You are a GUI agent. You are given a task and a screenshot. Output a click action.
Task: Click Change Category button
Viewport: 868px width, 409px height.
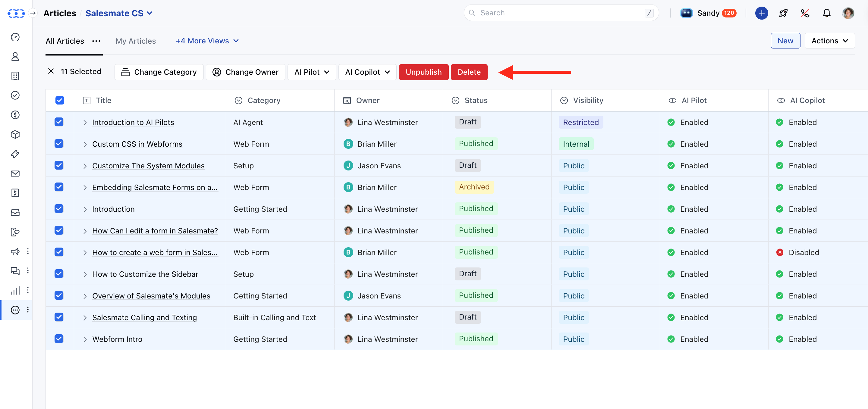tap(159, 72)
